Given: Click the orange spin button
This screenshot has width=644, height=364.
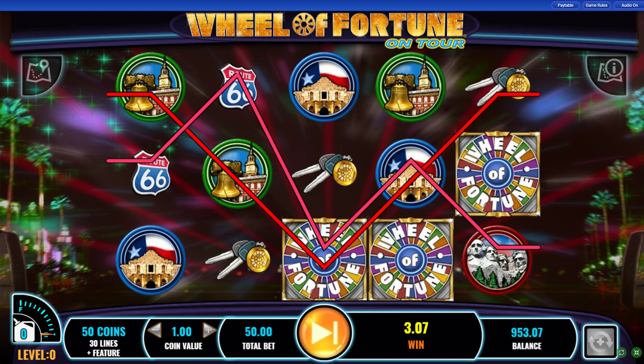Looking at the screenshot, I should (x=324, y=333).
